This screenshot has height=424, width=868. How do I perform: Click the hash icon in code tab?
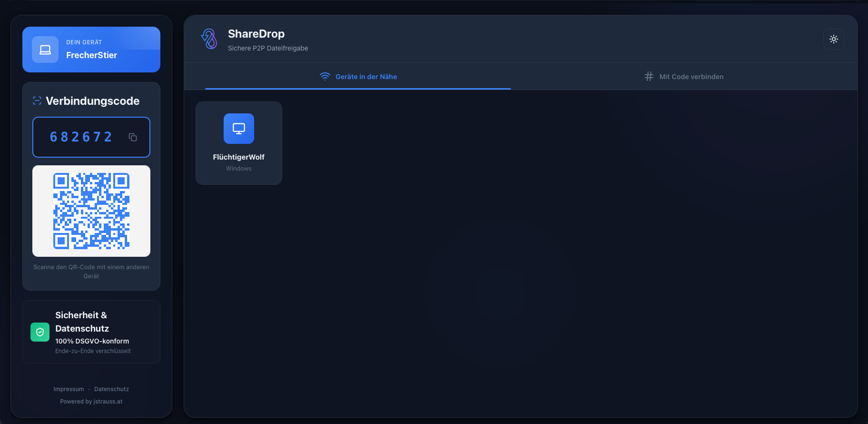click(649, 77)
